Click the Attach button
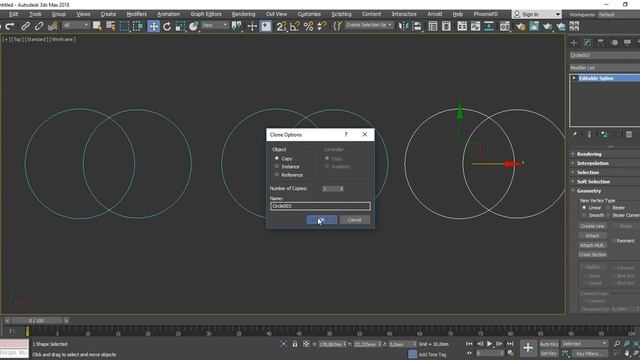The image size is (640, 360). [x=592, y=236]
